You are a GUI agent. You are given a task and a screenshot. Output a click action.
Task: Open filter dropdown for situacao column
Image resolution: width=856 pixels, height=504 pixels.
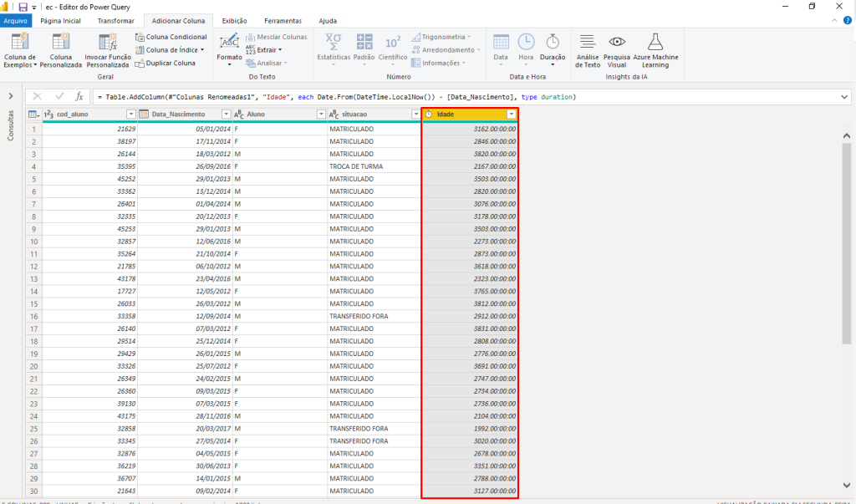pos(416,114)
